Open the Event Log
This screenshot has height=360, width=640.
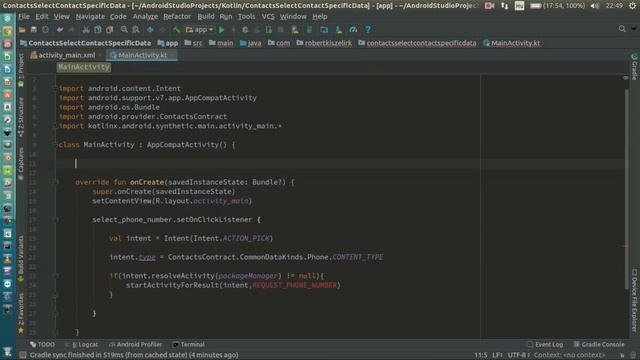click(x=545, y=344)
